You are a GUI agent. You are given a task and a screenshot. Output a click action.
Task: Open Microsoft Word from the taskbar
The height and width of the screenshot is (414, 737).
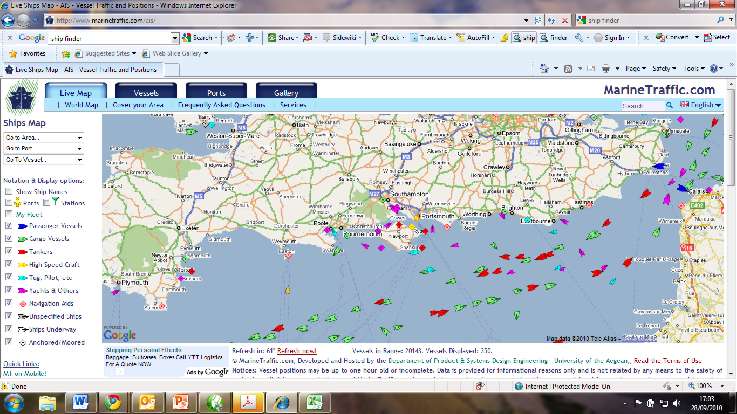[79, 401]
